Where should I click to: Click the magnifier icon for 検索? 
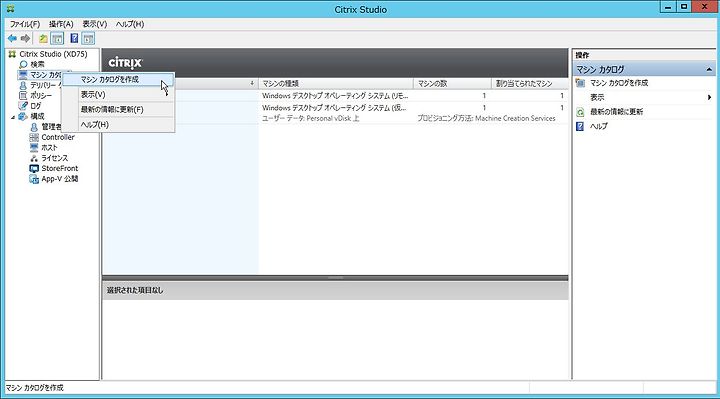click(23, 64)
